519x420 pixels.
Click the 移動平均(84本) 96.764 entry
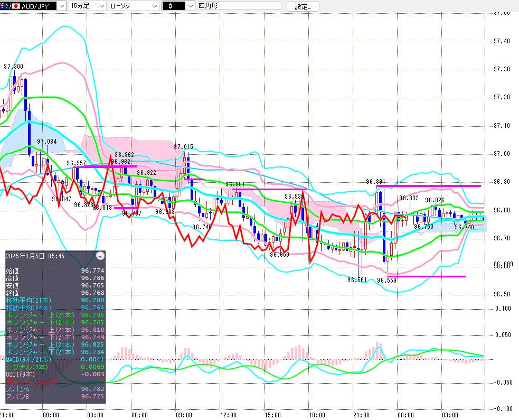pyautogui.click(x=55, y=307)
